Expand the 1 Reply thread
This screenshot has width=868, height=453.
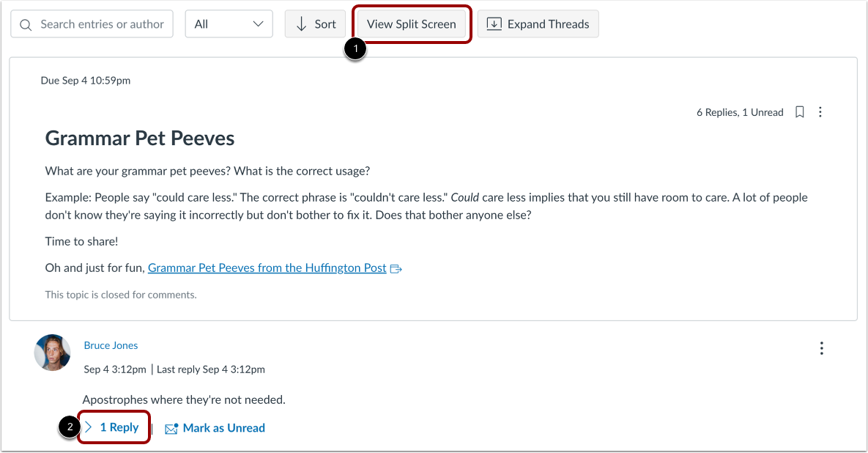(x=114, y=427)
